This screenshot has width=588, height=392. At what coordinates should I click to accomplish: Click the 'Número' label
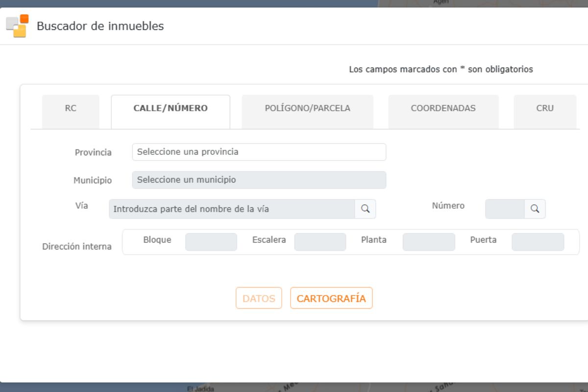(x=448, y=206)
